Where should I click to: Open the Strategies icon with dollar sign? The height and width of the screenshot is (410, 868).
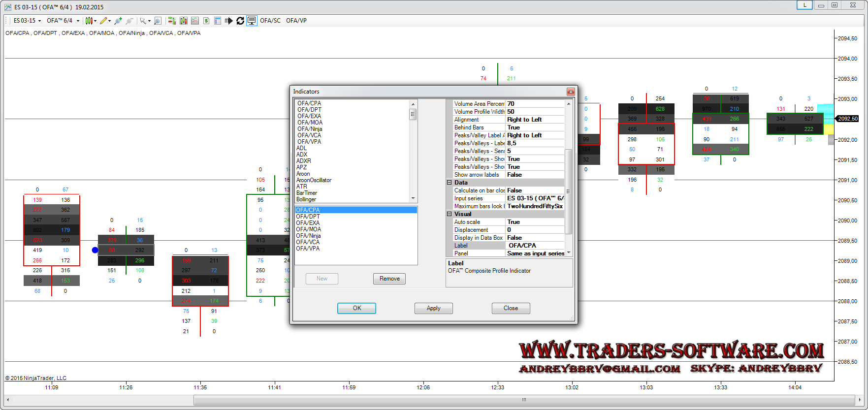tap(206, 21)
